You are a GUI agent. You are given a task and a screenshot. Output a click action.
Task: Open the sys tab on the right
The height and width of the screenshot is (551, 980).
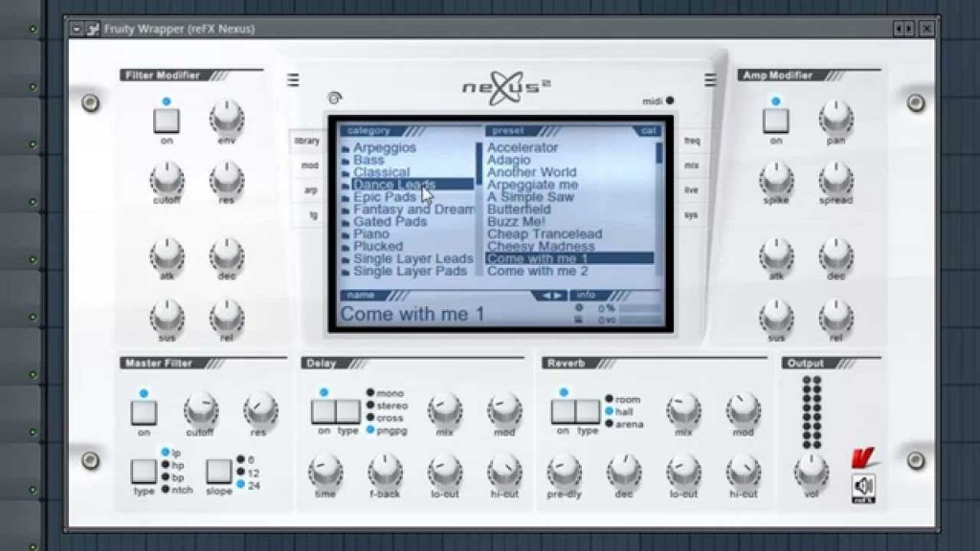point(693,214)
